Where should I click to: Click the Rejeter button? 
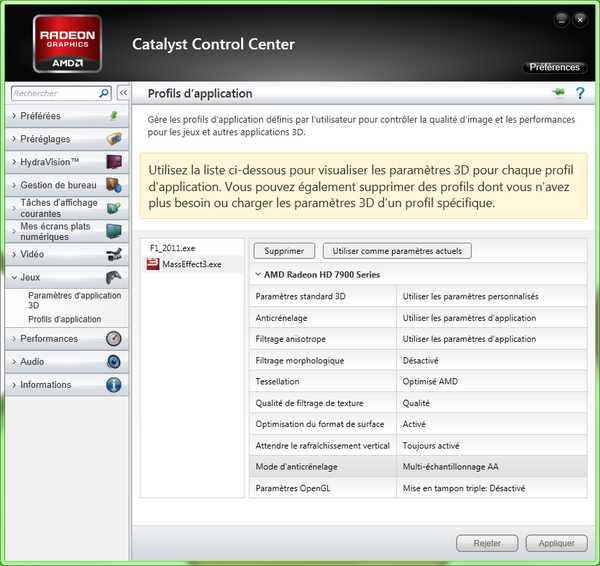click(x=487, y=543)
